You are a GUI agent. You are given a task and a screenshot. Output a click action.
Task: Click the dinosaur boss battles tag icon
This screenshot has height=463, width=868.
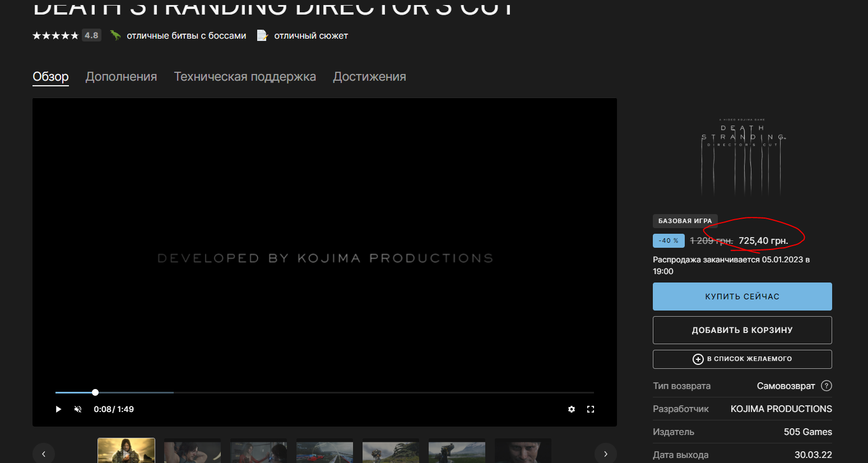point(115,35)
